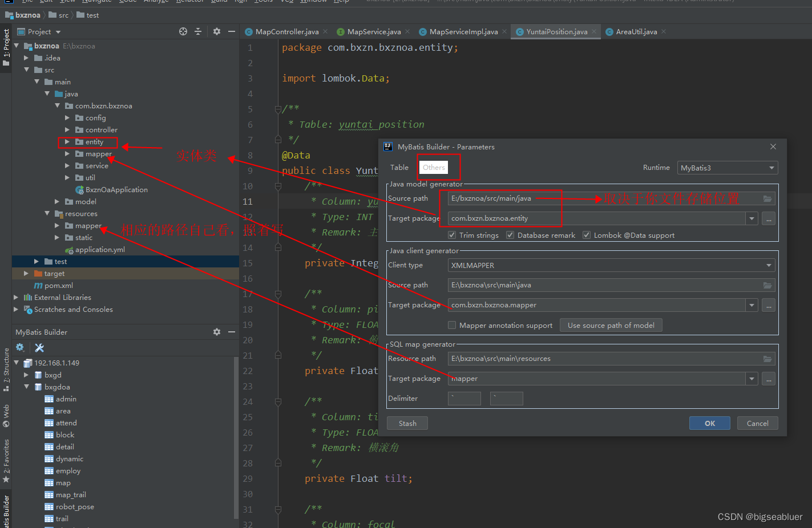
Task: Enable Mapper annotation support checkbox
Action: point(452,325)
